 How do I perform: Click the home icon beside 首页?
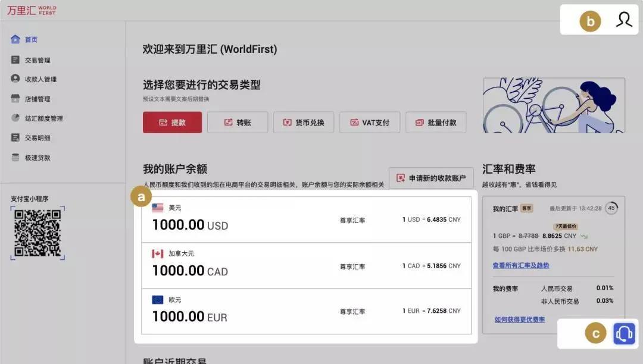click(x=15, y=39)
